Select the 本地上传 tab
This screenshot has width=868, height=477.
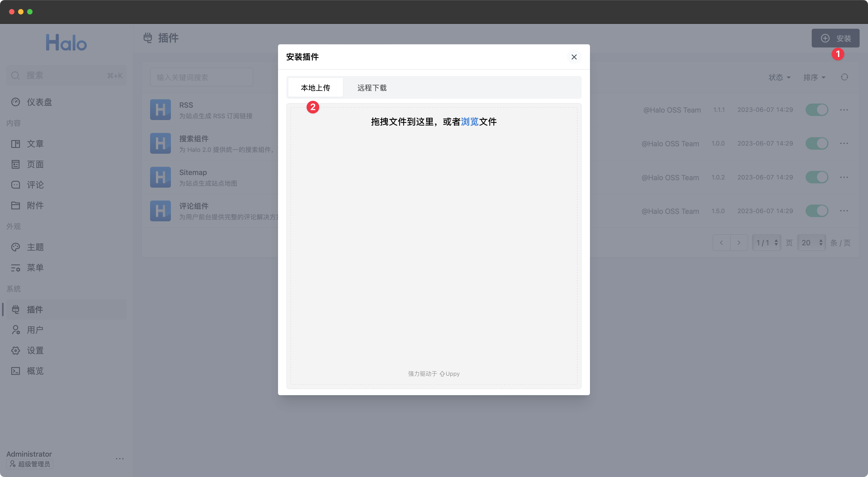tap(315, 88)
